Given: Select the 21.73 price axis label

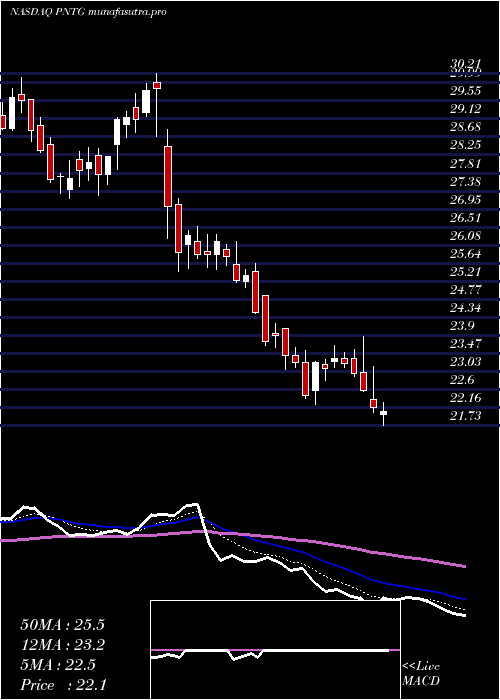Looking at the screenshot, I should (x=465, y=417).
